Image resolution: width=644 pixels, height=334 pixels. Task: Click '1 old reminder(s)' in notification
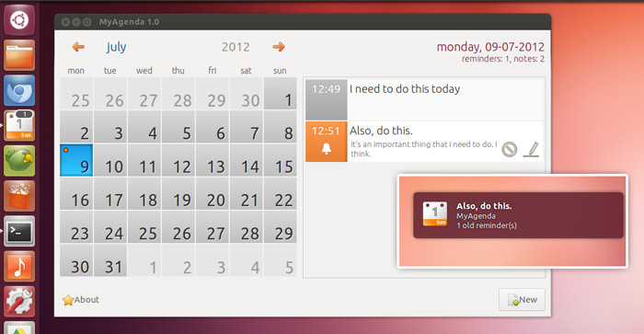point(487,225)
